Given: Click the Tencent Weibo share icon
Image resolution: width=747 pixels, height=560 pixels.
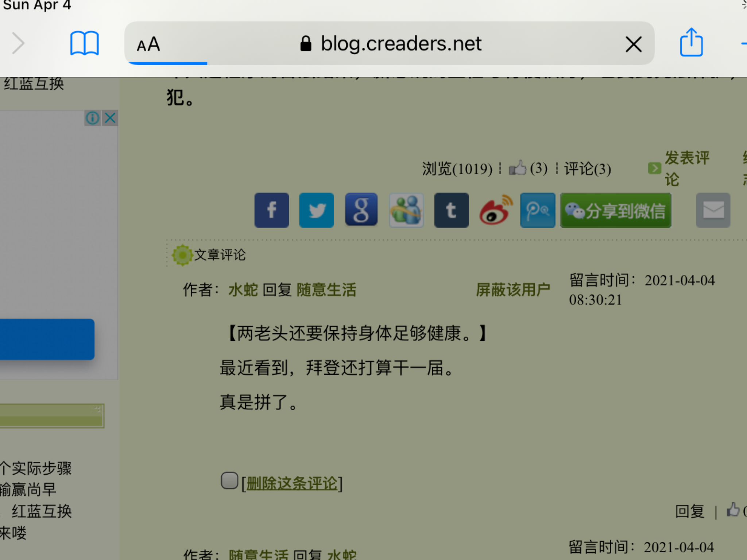Looking at the screenshot, I should [x=538, y=210].
